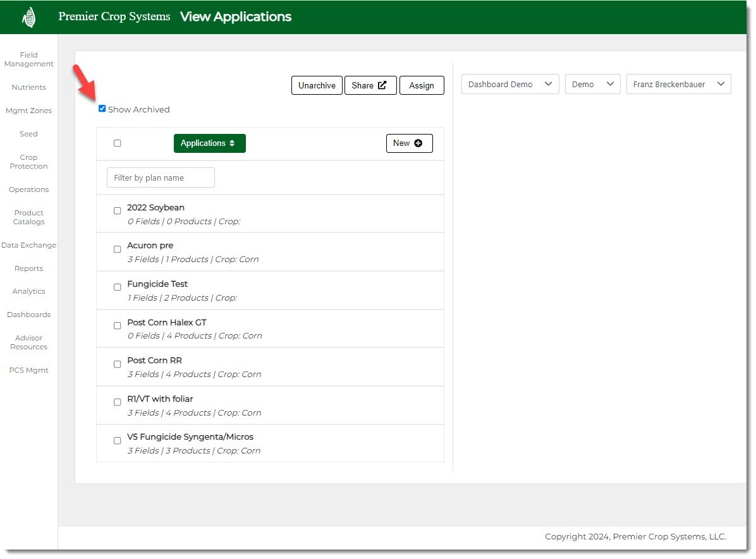Image resolution: width=756 pixels, height=559 pixels.
Task: Open the V5 Fungicide Syngenta/Micros plan
Action: (190, 437)
